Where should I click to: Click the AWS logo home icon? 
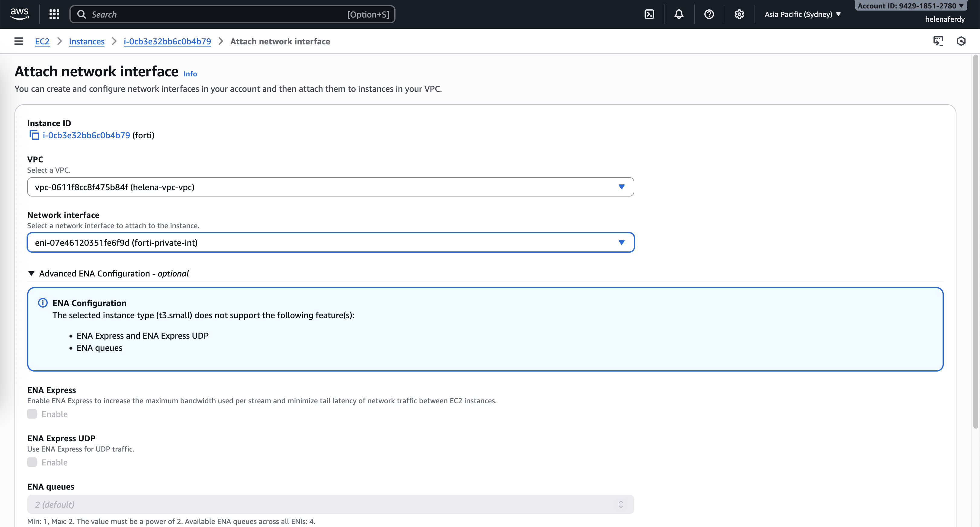[x=19, y=14]
